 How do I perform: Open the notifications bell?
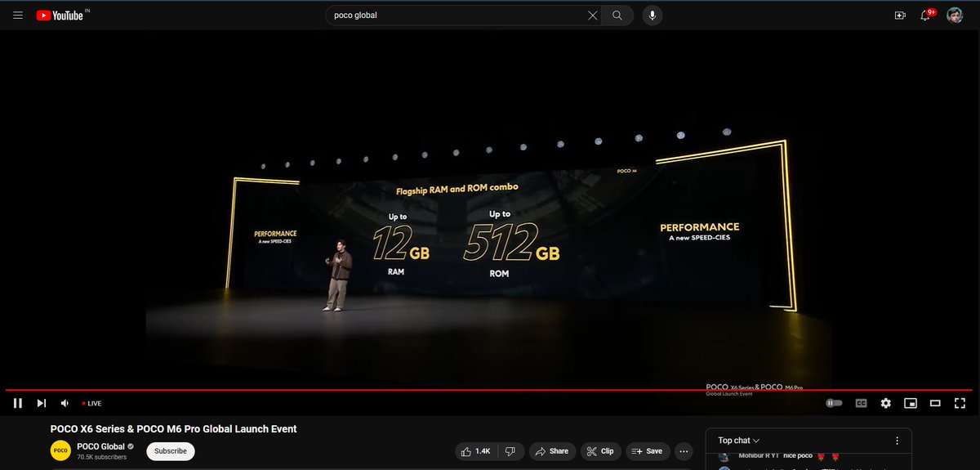point(926,16)
